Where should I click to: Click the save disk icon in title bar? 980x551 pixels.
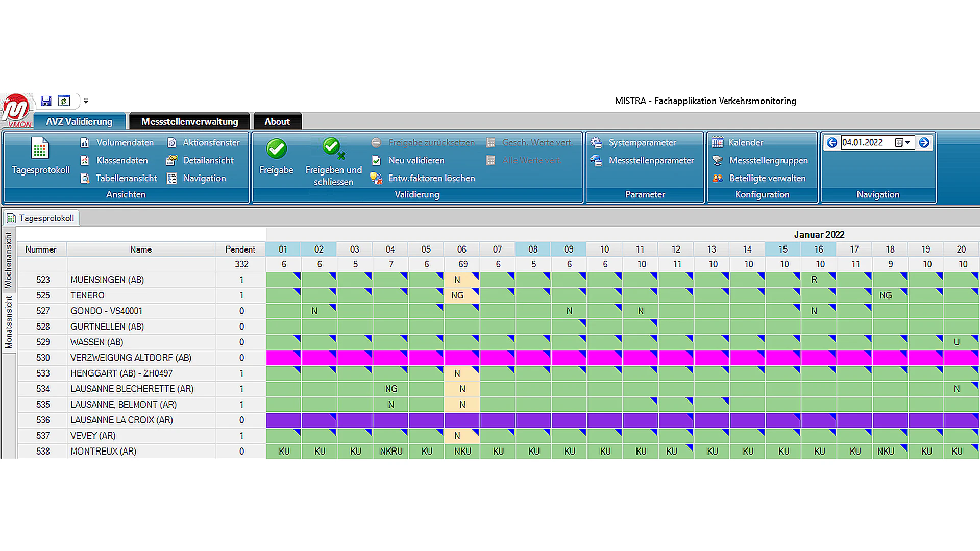[x=46, y=101]
